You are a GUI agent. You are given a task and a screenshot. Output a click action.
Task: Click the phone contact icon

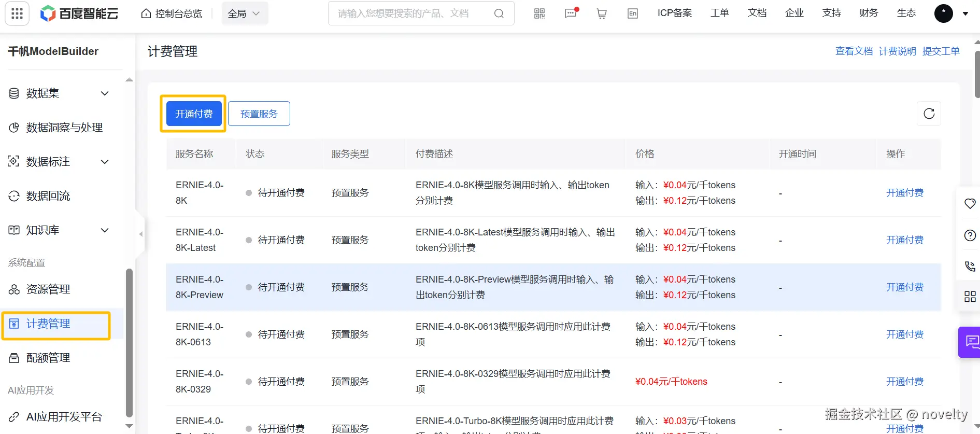click(x=970, y=267)
